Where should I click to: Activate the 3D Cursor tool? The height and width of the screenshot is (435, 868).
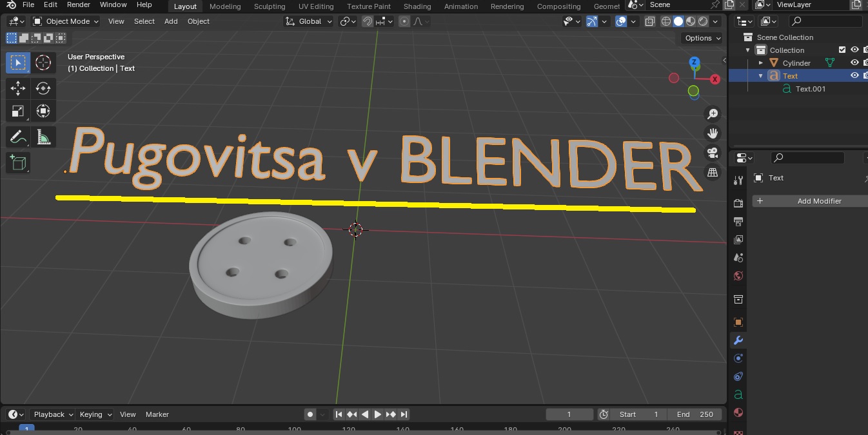43,63
